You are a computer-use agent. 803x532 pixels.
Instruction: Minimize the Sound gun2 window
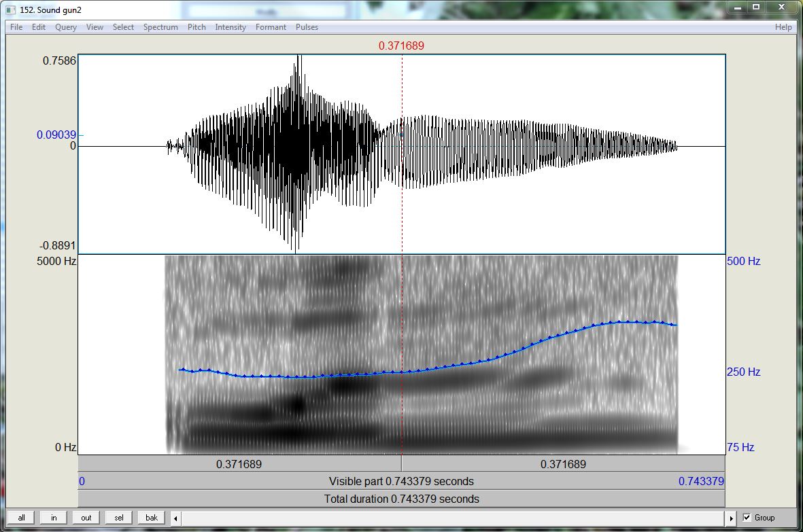coord(738,7)
